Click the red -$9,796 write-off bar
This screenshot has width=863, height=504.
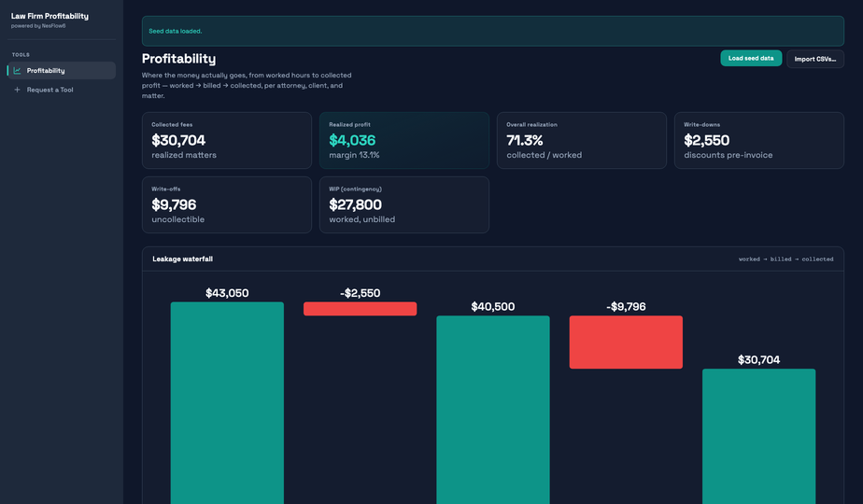tap(626, 343)
